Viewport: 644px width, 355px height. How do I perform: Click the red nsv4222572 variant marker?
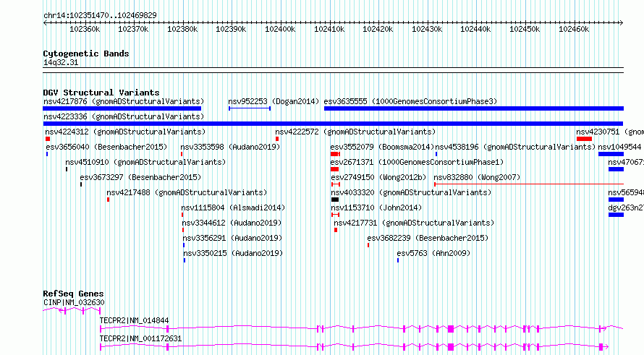point(277,139)
